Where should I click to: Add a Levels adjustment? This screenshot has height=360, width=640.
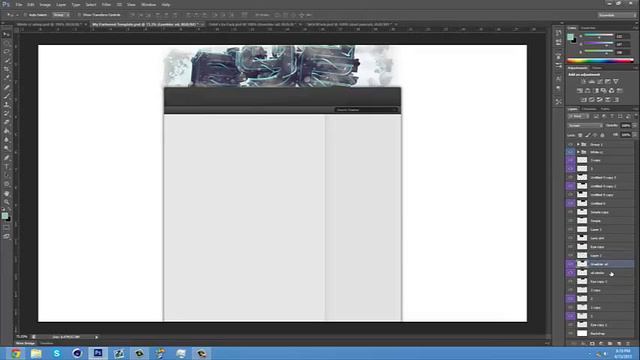[x=591, y=82]
